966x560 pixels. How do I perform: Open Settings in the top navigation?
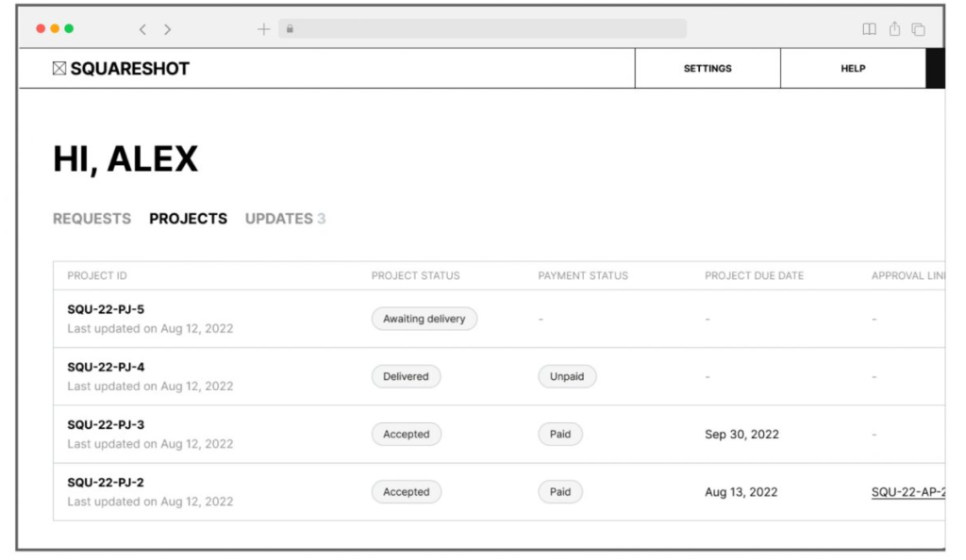[708, 69]
